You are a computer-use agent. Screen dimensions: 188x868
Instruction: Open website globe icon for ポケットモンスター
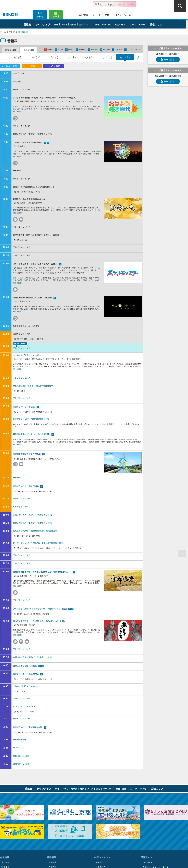(x=15, y=289)
